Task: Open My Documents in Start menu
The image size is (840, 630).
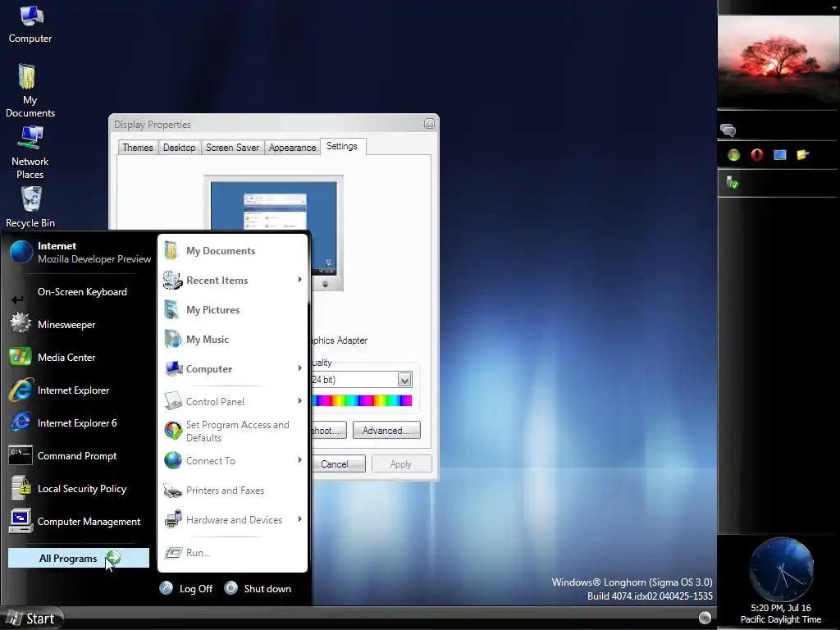Action: pos(233,251)
